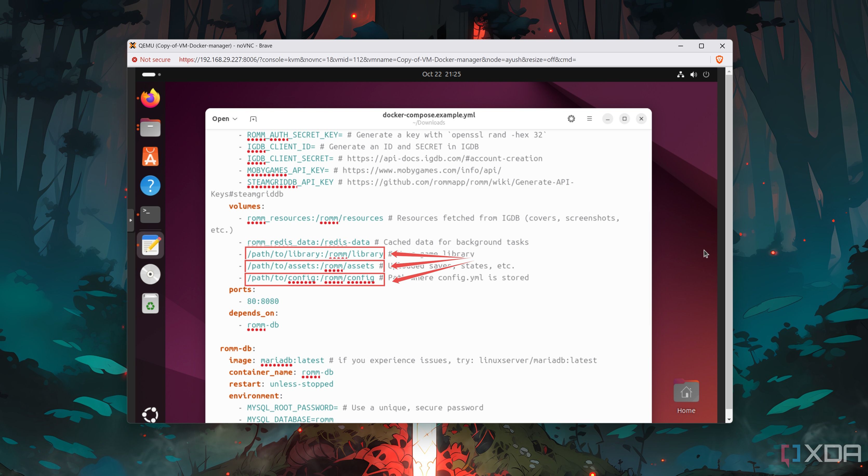Image resolution: width=868 pixels, height=476 pixels.
Task: Open the power menu icon in top bar
Action: [706, 75]
